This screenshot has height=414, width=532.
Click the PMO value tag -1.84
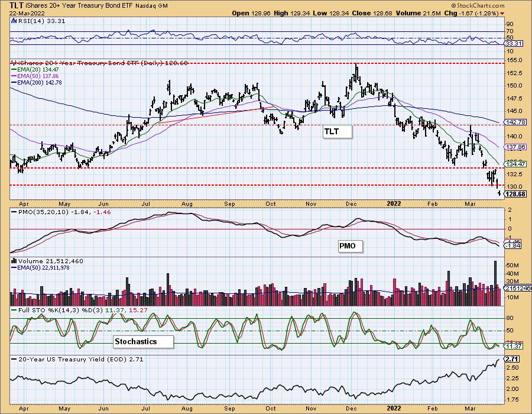[x=512, y=245]
